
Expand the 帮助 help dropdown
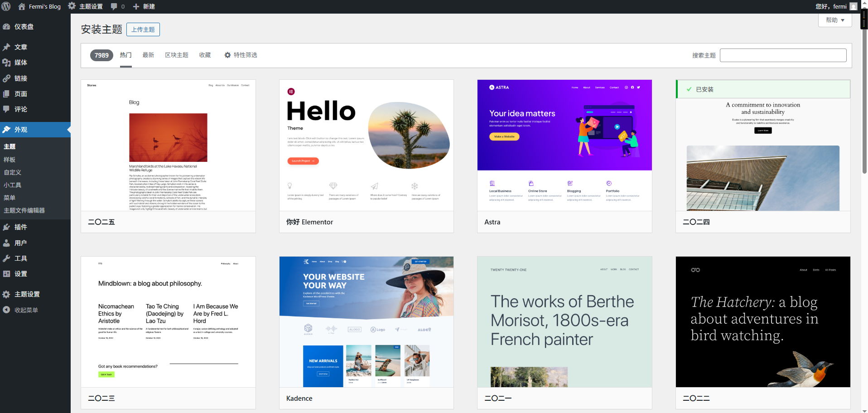(834, 20)
